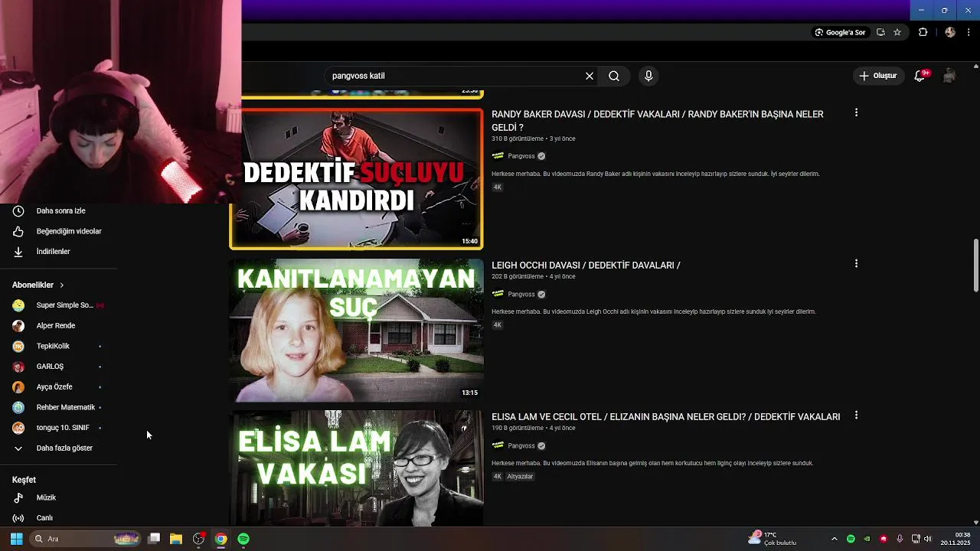Open the Leigh Occhi Davası video title
This screenshot has width=980, height=551.
click(586, 266)
